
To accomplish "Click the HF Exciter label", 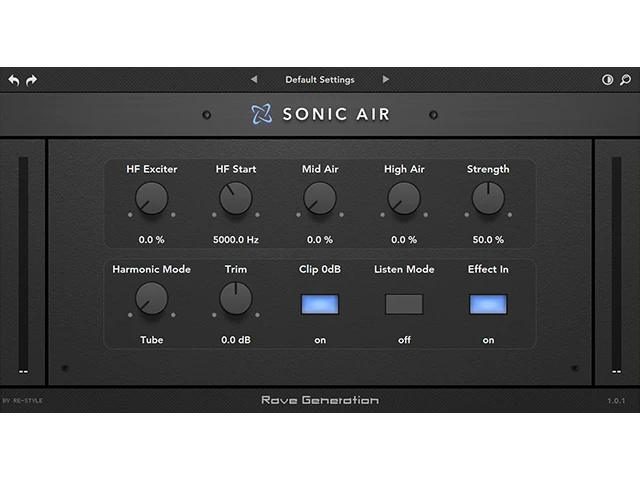I will (x=151, y=169).
